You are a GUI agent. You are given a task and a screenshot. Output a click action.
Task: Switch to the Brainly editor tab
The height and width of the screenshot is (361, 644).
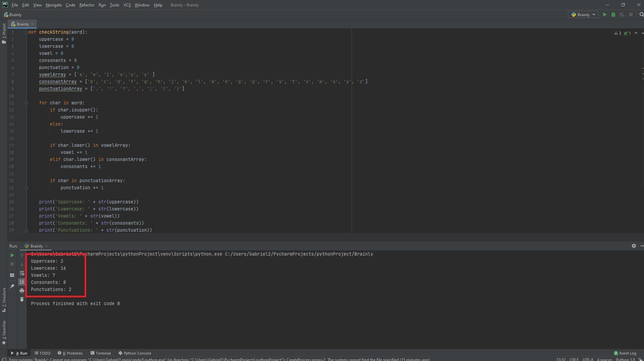point(23,24)
